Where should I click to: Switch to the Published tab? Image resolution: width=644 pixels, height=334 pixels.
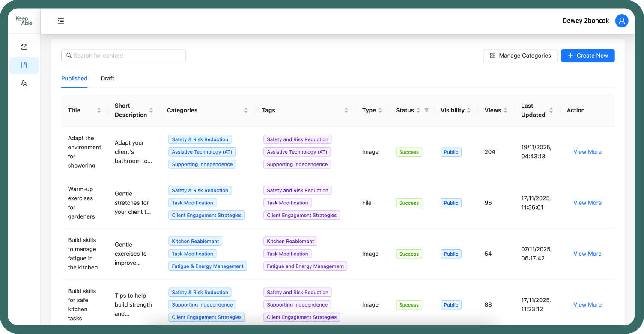(x=74, y=79)
